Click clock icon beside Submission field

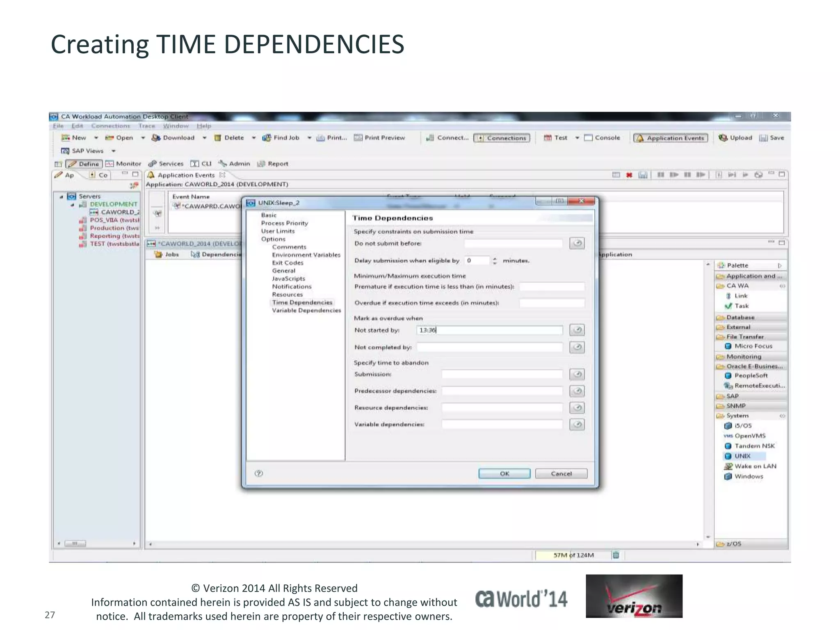point(577,374)
